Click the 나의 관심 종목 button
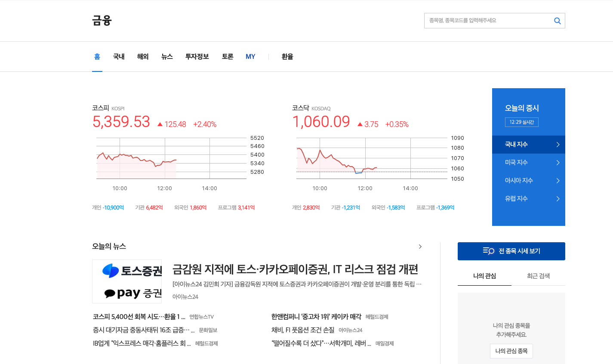Screen dimensions: 613x364 pos(511,351)
